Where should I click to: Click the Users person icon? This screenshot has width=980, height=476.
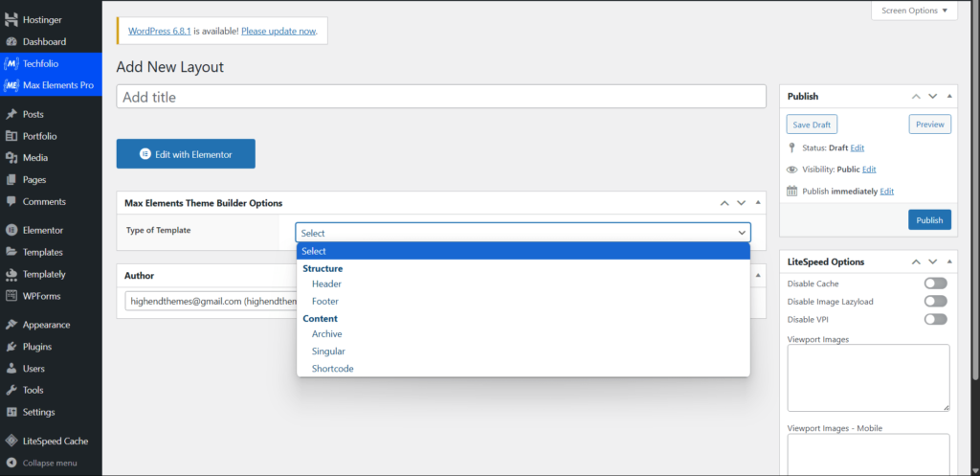click(11, 369)
